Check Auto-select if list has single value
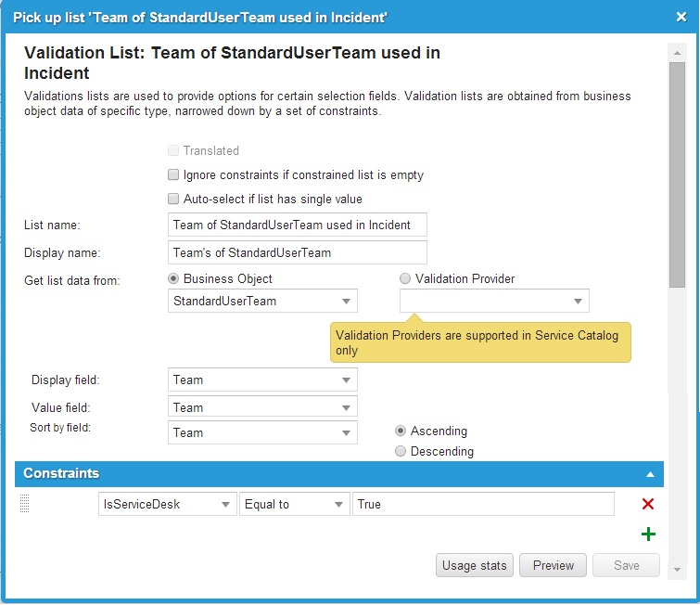This screenshot has height=605, width=700. [173, 199]
